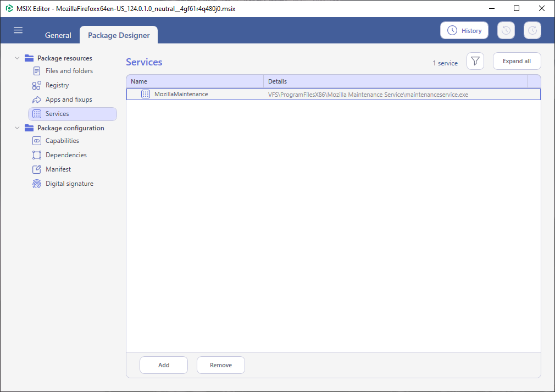Open Files and folders section

(69, 71)
